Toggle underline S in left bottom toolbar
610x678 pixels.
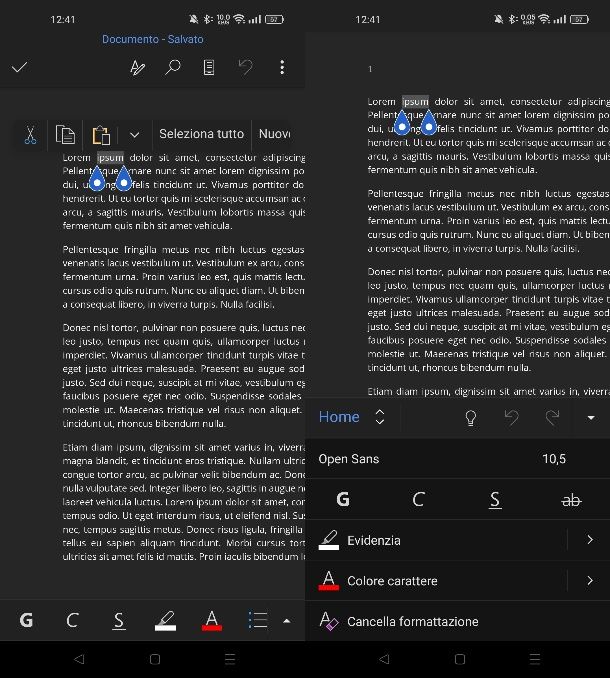point(118,620)
